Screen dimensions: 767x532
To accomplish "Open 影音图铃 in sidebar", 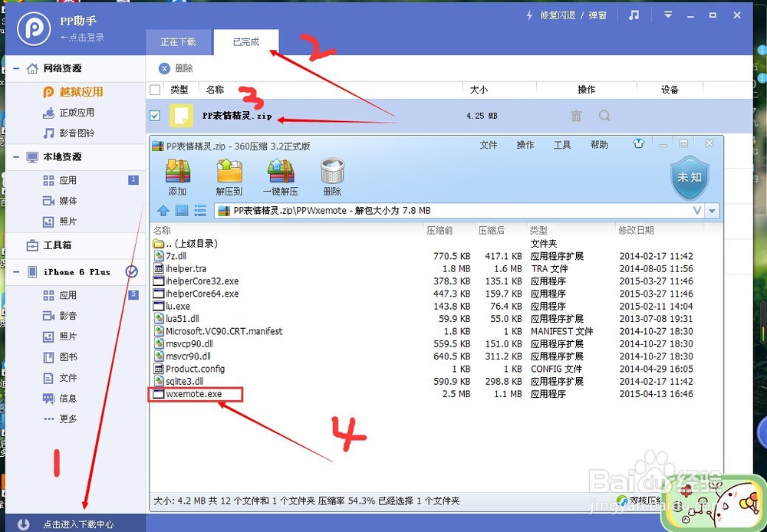I will [x=68, y=133].
